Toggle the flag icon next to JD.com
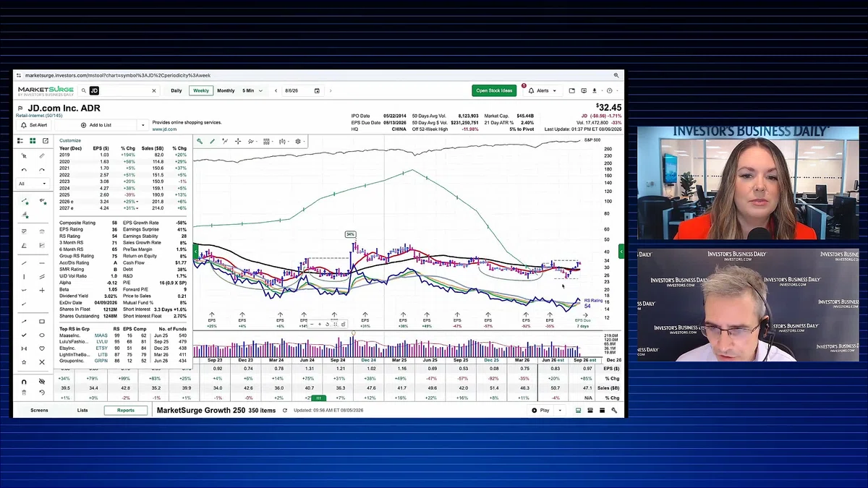868x488 pixels. click(20, 108)
